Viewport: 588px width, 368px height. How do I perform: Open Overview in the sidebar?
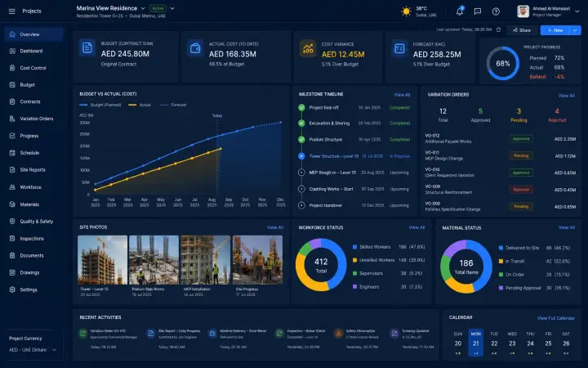tap(33, 34)
